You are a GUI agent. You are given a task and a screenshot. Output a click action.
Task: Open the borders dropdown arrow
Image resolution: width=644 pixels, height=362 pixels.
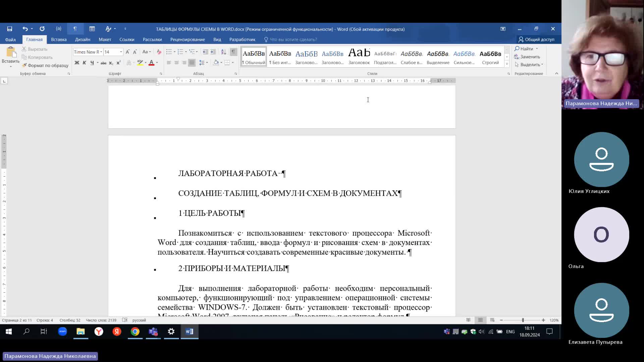coord(233,63)
